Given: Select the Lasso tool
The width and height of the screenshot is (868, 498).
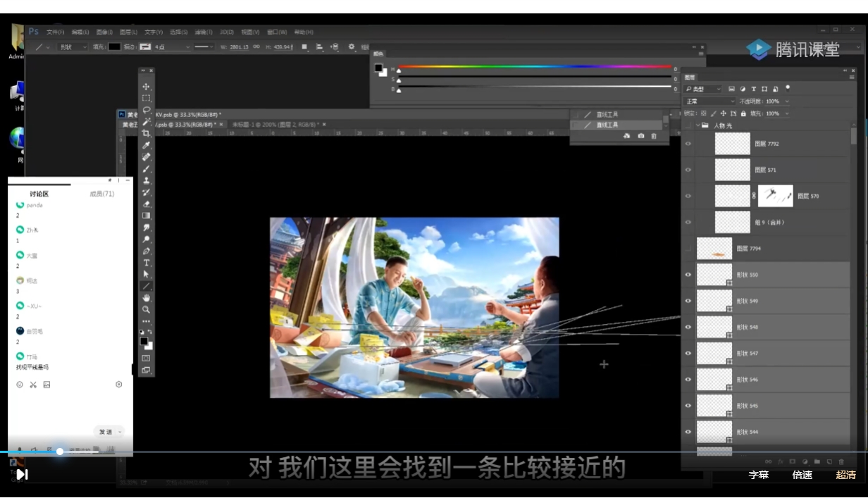Looking at the screenshot, I should [x=147, y=110].
